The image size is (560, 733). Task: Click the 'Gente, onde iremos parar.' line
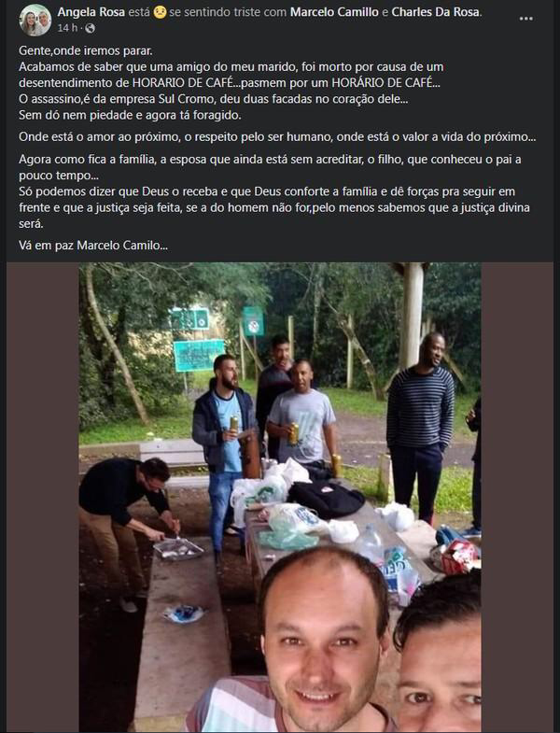(x=86, y=50)
